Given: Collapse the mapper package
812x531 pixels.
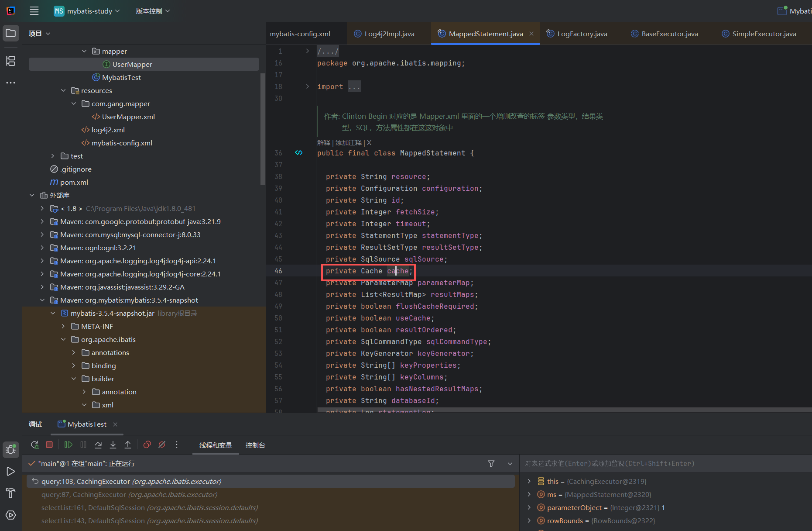Looking at the screenshot, I should click(84, 51).
